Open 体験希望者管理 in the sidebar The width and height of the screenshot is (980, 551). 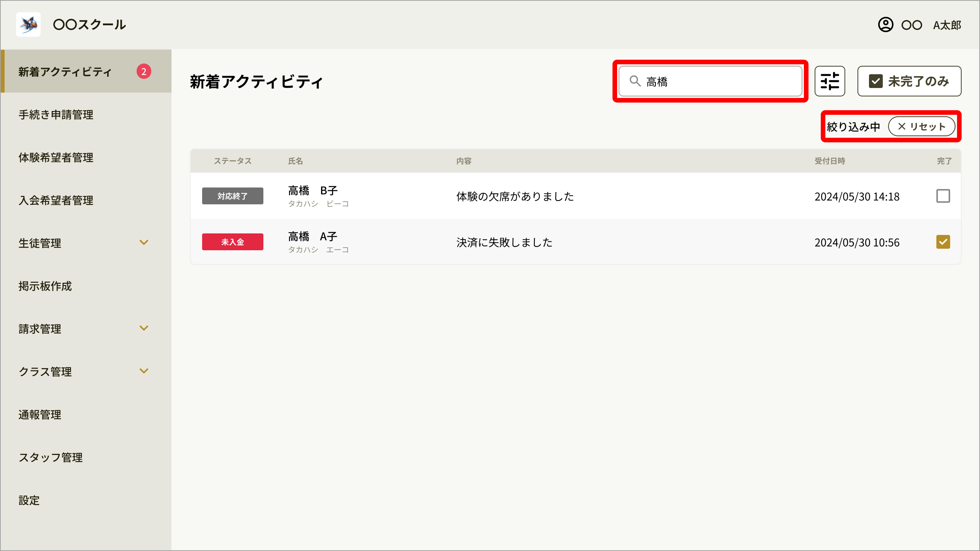pyautogui.click(x=86, y=157)
